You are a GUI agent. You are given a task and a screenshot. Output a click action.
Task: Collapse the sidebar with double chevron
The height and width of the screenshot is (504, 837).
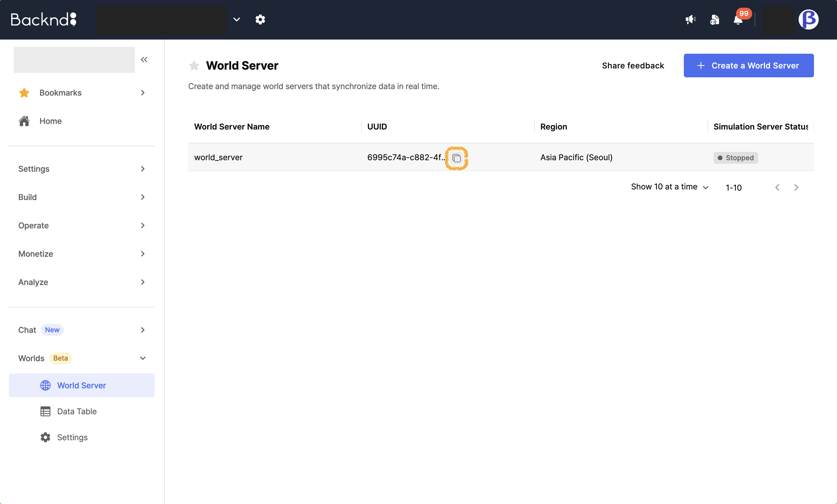(144, 60)
